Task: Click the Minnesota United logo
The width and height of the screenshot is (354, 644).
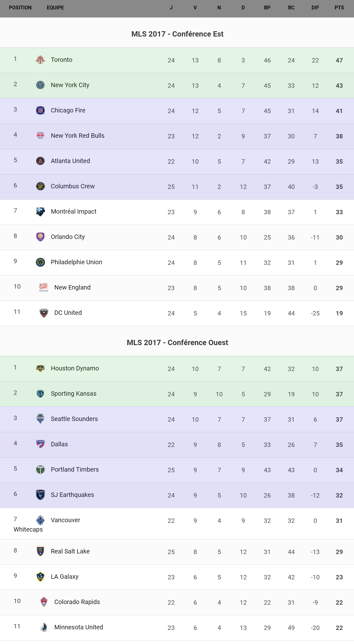Action: 44,627
